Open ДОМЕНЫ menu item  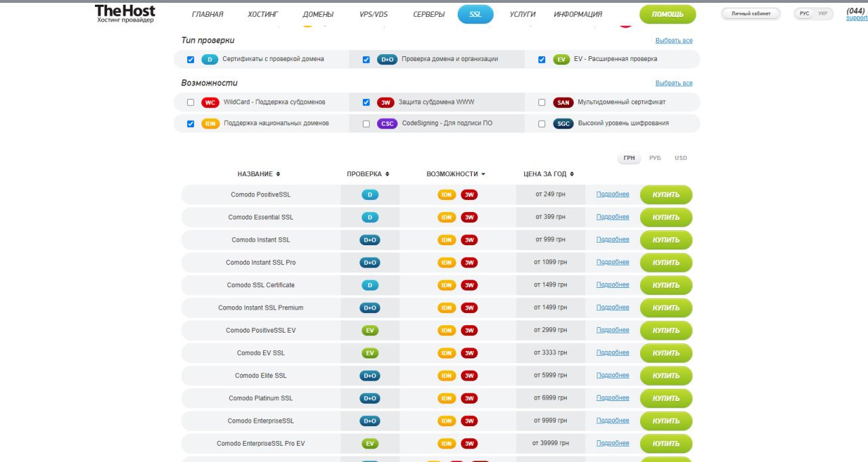point(318,14)
